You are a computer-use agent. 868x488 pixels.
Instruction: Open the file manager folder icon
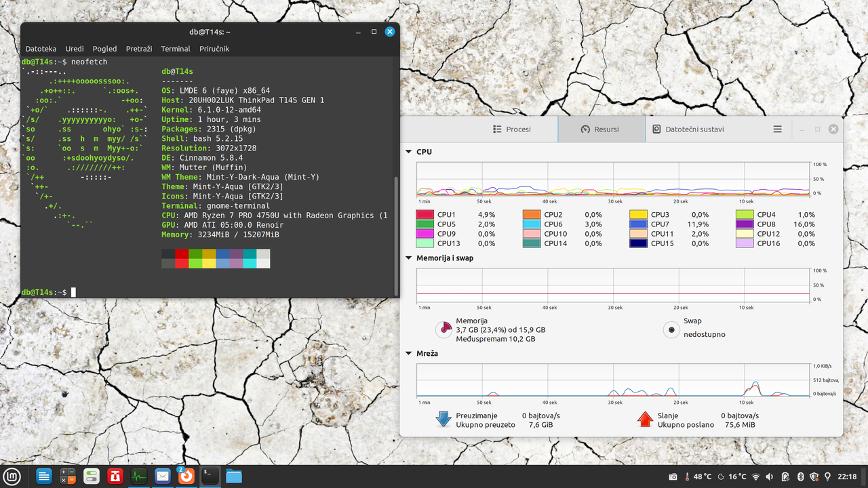(234, 476)
